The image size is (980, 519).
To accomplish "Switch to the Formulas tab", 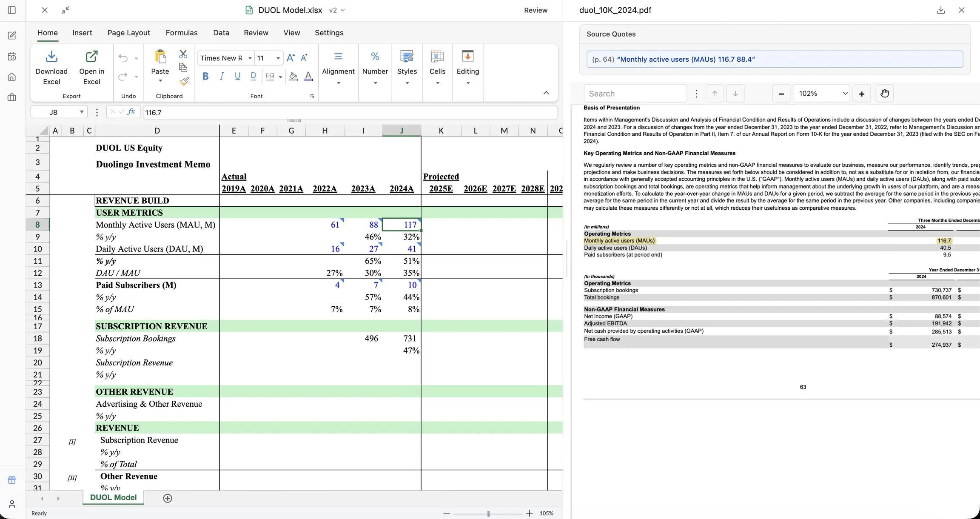I will tap(182, 33).
